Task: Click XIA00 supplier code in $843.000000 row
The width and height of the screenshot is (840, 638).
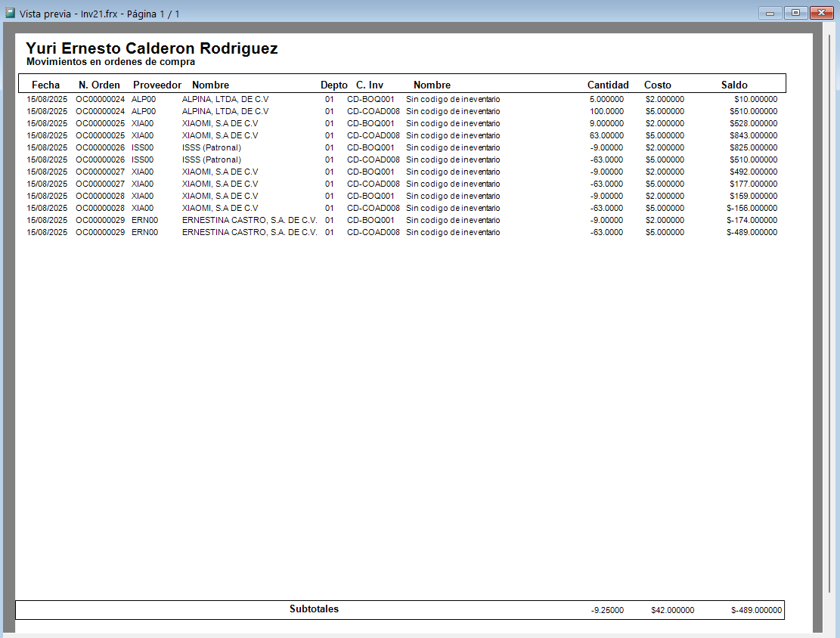Action: point(142,135)
